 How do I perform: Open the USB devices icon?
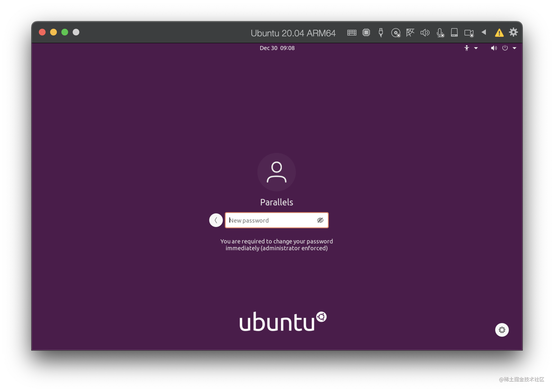pyautogui.click(x=381, y=32)
